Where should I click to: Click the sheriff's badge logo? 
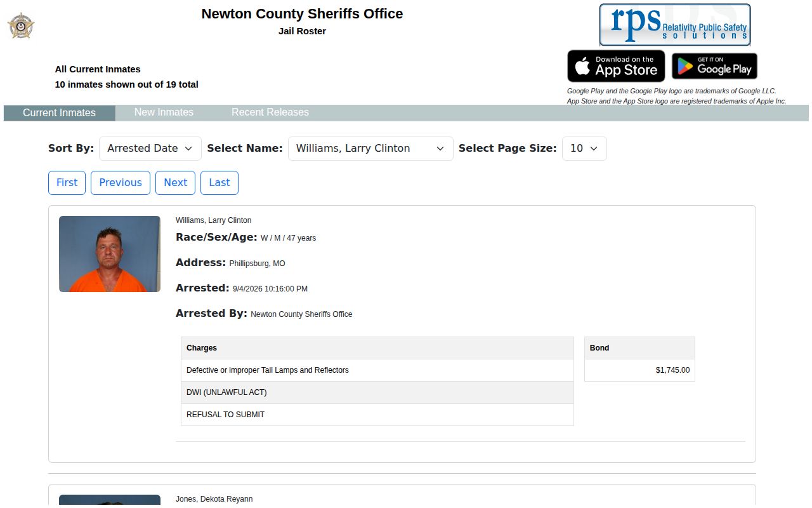[x=21, y=25]
